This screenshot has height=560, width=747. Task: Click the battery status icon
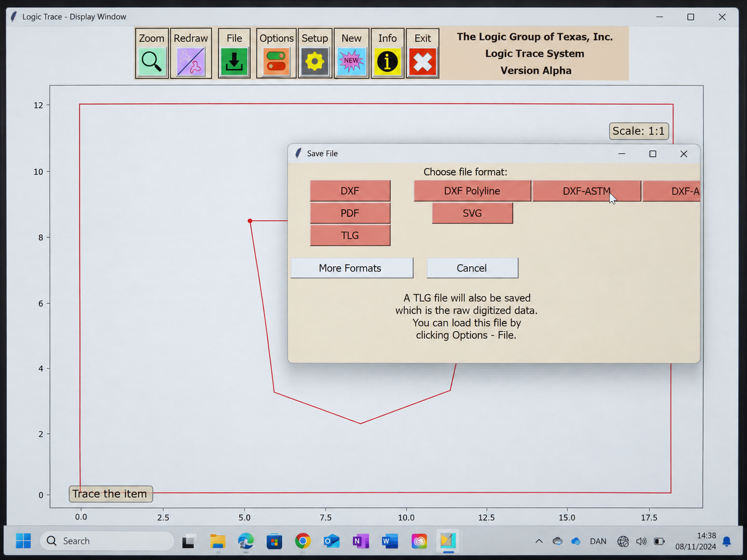659,541
